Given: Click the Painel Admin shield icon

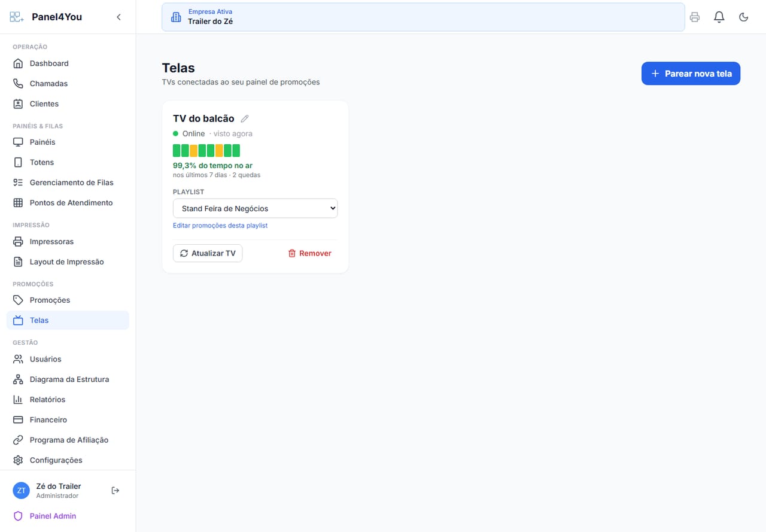Looking at the screenshot, I should click(x=18, y=516).
